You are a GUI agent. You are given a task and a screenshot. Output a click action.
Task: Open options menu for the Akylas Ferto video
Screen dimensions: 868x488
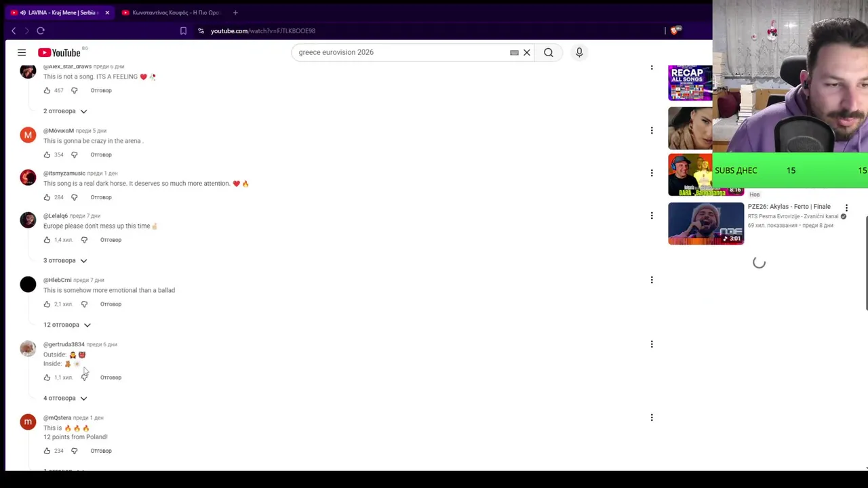tap(846, 207)
